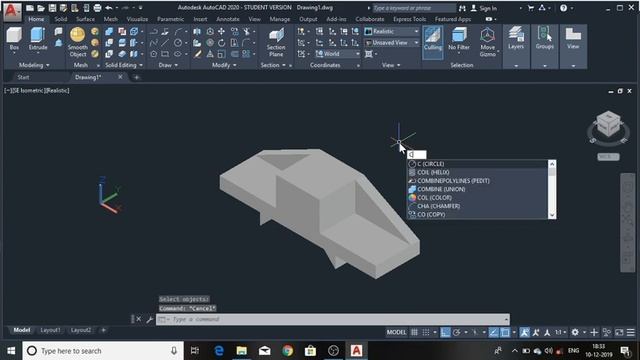Screen dimensions: 640x360
Task: Toggle Ortho mode in status bar
Action: click(x=445, y=332)
